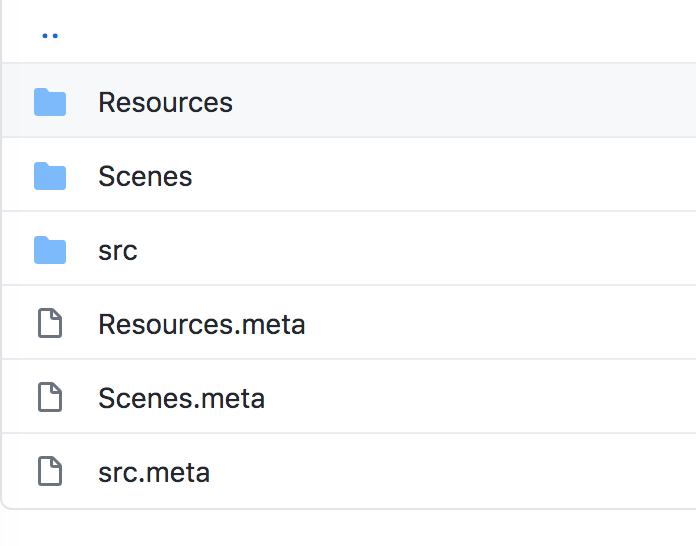Click the Scenes folder icon

(50, 176)
